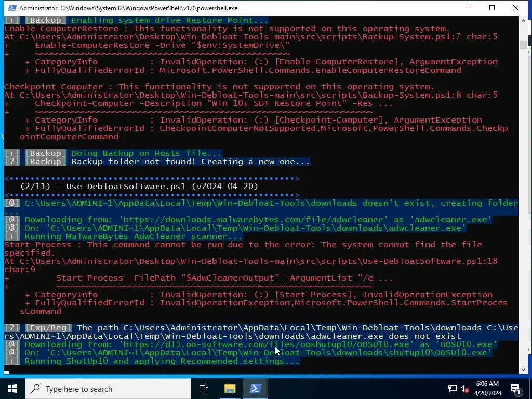
Task: Click the muted volume tray icon
Action: pos(465,389)
